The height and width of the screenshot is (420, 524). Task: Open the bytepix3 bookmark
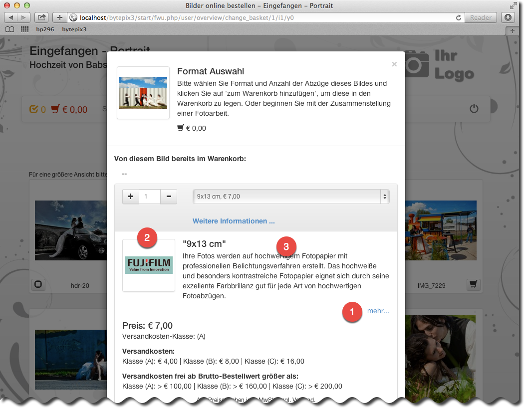point(74,29)
